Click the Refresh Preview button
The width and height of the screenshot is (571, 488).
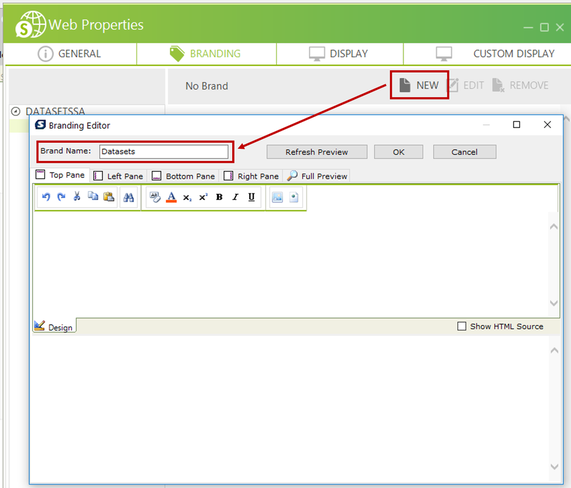(x=317, y=152)
